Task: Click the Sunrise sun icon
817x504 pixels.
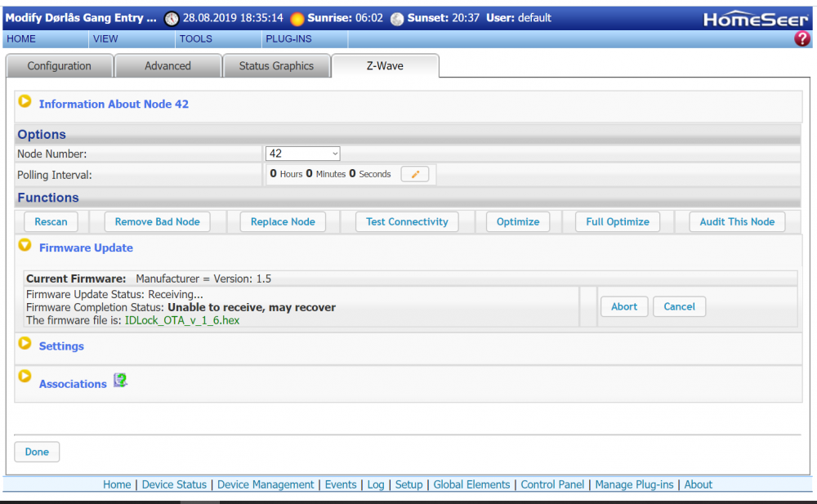Action: pos(297,17)
